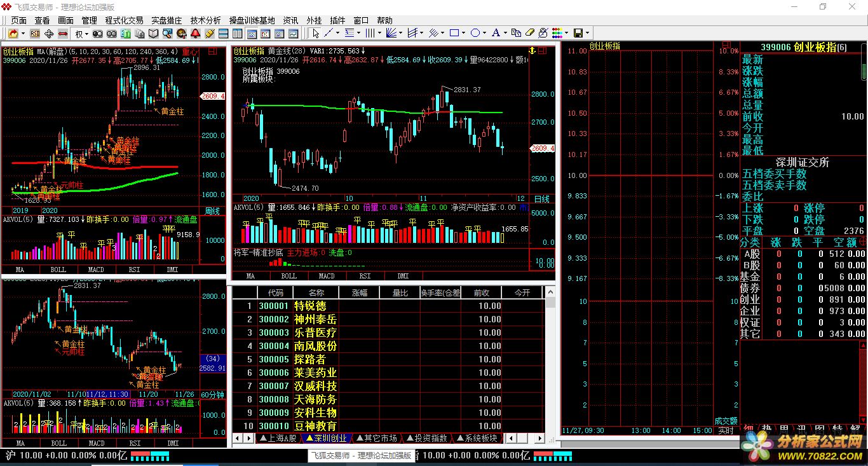Select the vertical parallel lines tool
Screen dimensions: 868x466
click(x=370, y=33)
